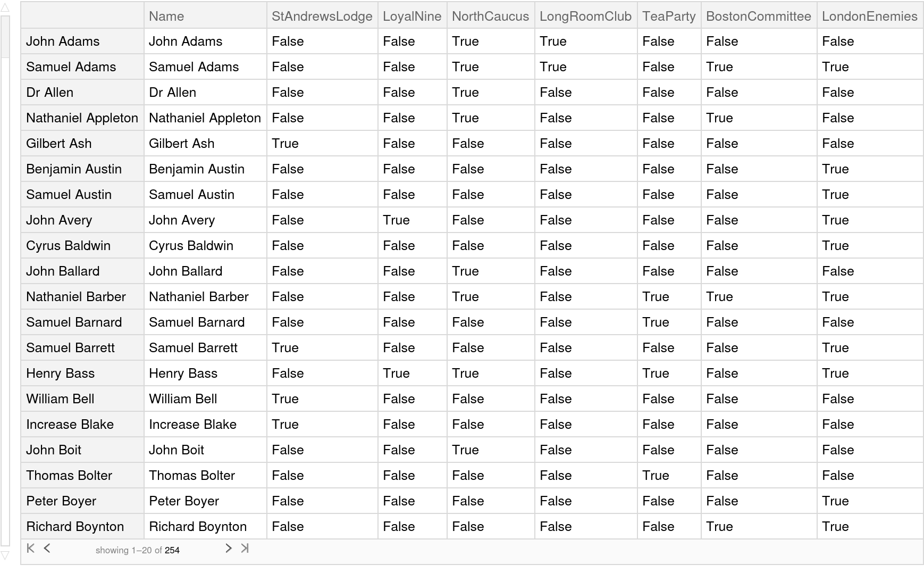Click the LoyalNine column header
The width and height of the screenshot is (924, 581).
[x=412, y=16]
